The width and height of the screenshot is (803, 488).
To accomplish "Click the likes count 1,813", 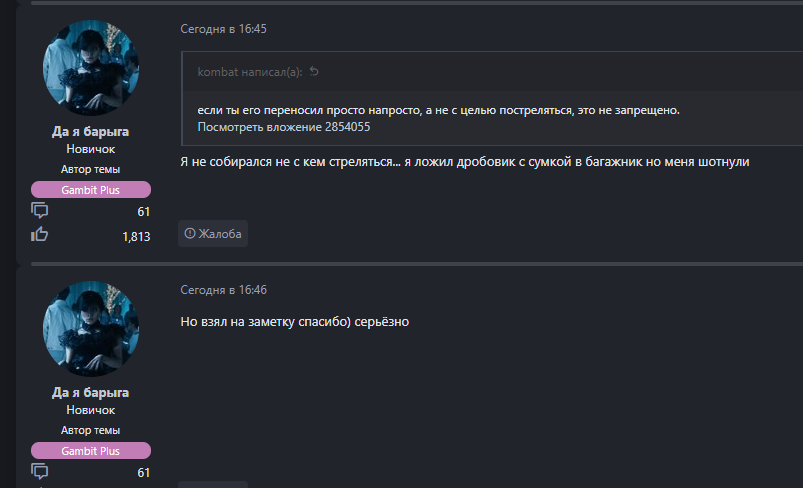I will [x=136, y=237].
